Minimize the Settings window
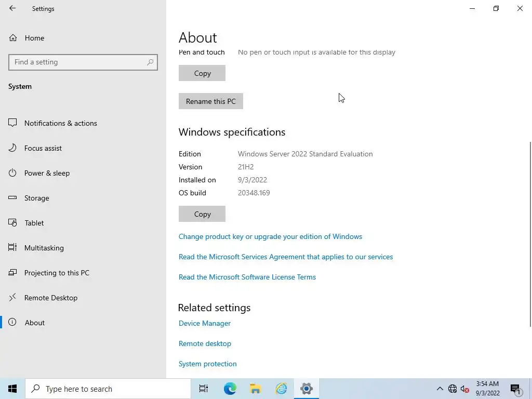Viewport: 532px width, 399px height. point(472,8)
